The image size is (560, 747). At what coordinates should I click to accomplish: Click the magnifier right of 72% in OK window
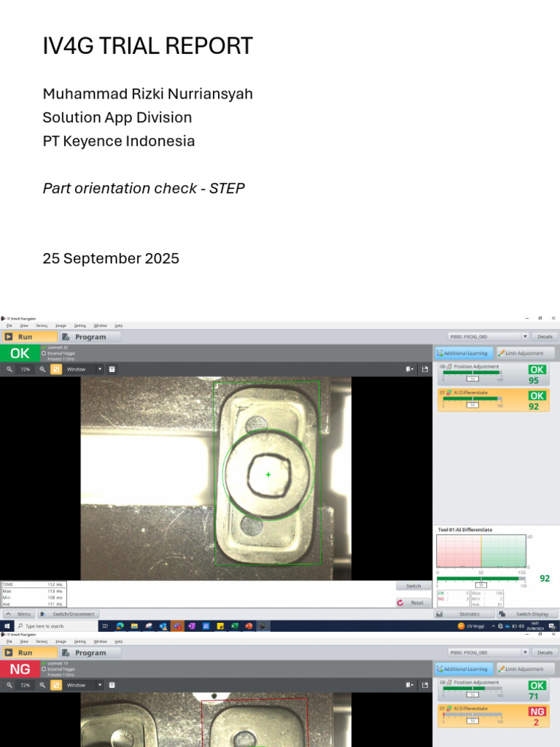[42, 369]
